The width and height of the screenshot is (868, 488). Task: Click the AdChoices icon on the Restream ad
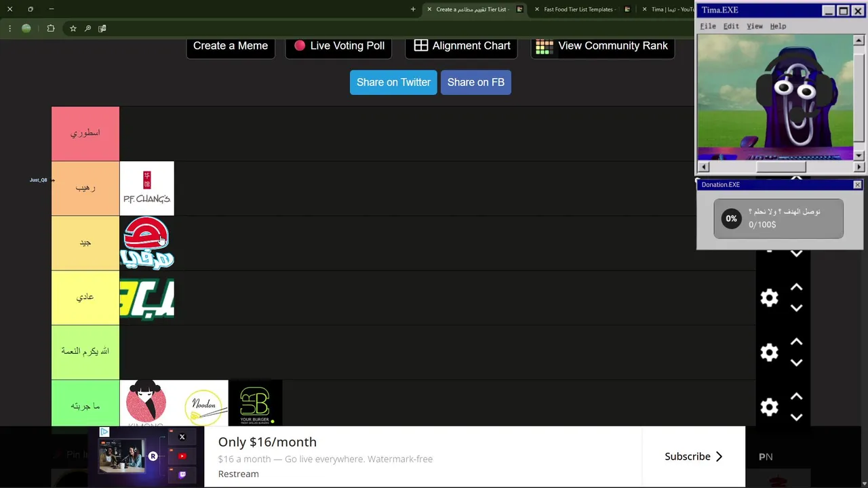click(104, 432)
